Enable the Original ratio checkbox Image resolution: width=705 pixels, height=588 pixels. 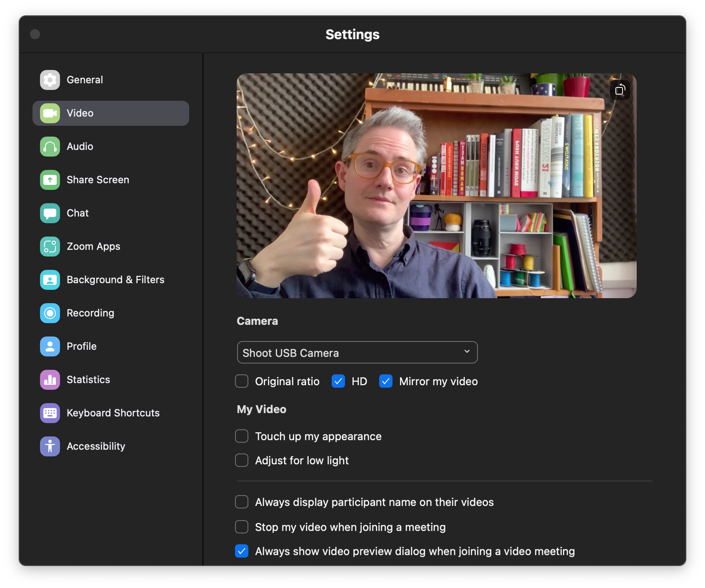tap(242, 381)
